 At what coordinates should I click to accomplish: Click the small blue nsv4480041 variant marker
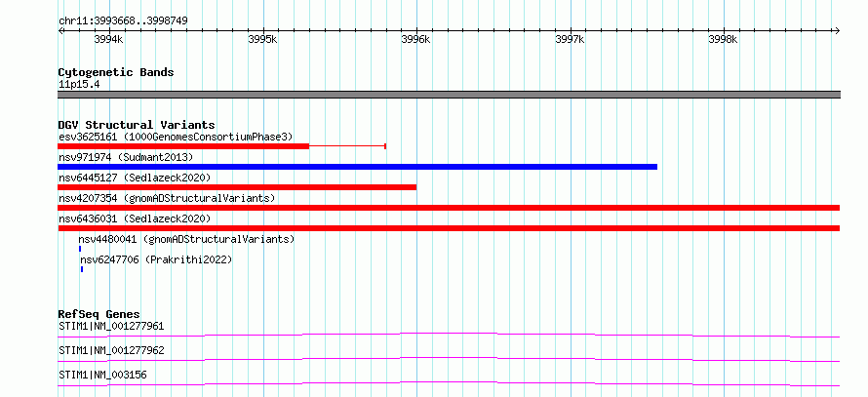pos(80,249)
